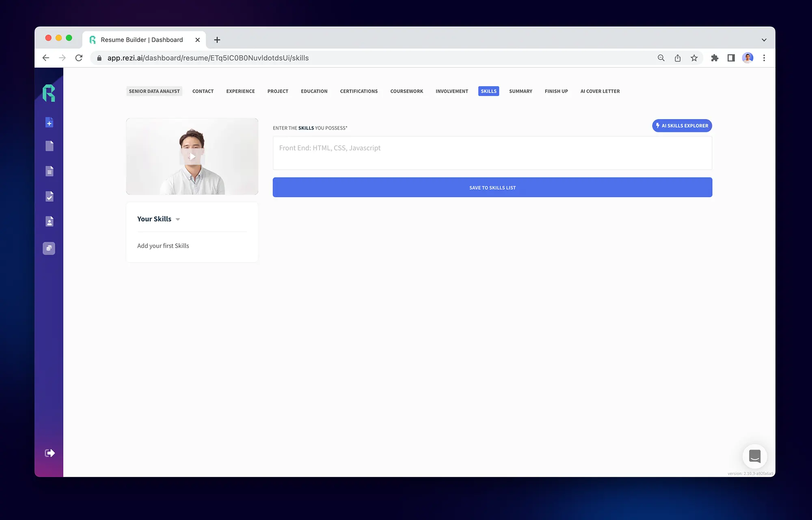The width and height of the screenshot is (812, 520).
Task: Go to the Finish Up section
Action: [556, 91]
